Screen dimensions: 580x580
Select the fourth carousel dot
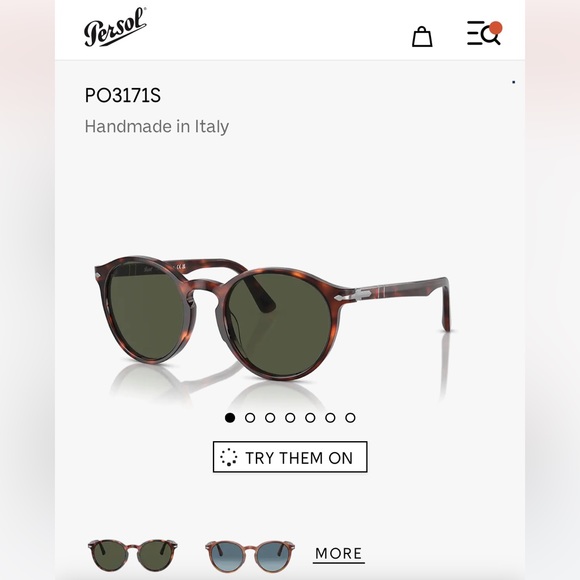tap(290, 418)
